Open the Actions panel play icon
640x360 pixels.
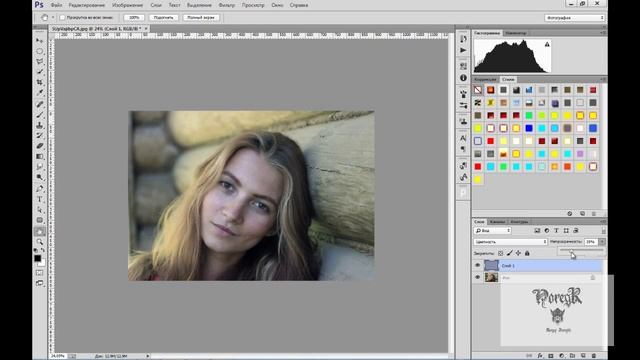(x=463, y=50)
